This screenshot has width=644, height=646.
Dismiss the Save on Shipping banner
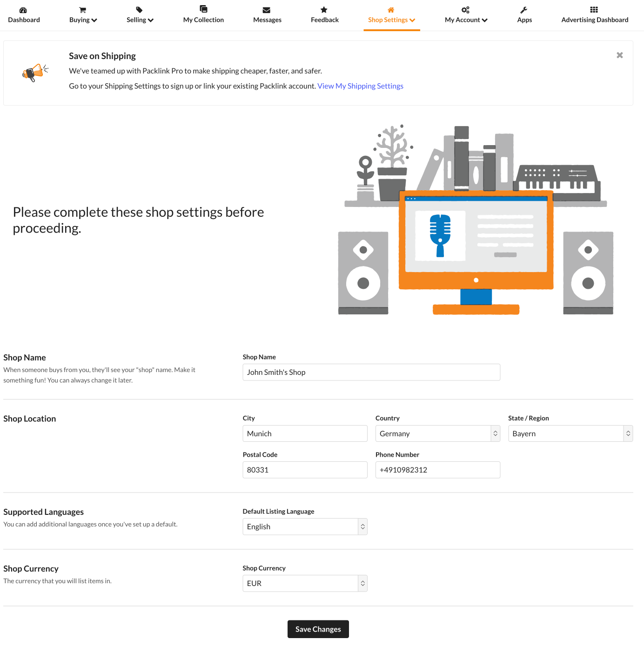tap(619, 55)
